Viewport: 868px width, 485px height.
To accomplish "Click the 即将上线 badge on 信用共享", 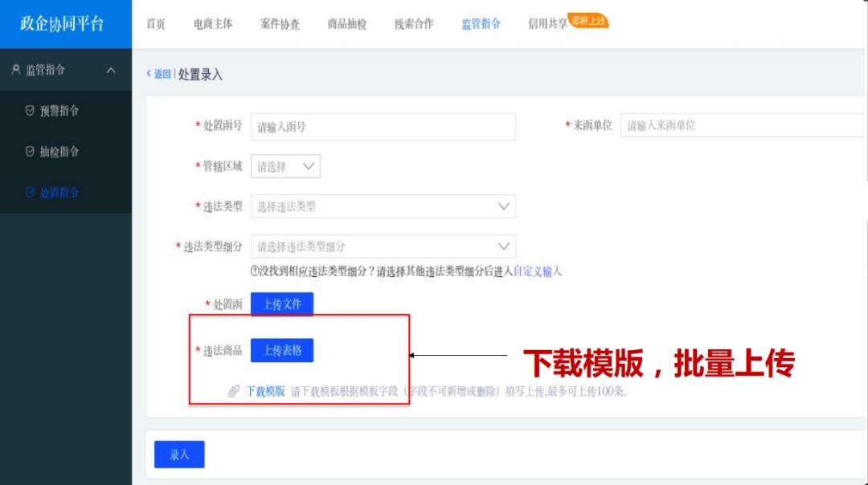I will pyautogui.click(x=589, y=21).
